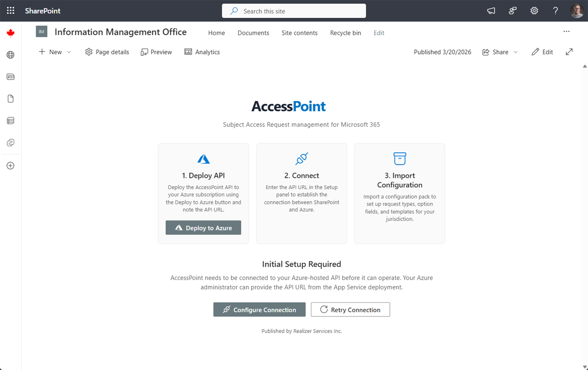Image resolution: width=588 pixels, height=370 pixels.
Task: Open the Analytics tool for this page
Action: pyautogui.click(x=202, y=52)
